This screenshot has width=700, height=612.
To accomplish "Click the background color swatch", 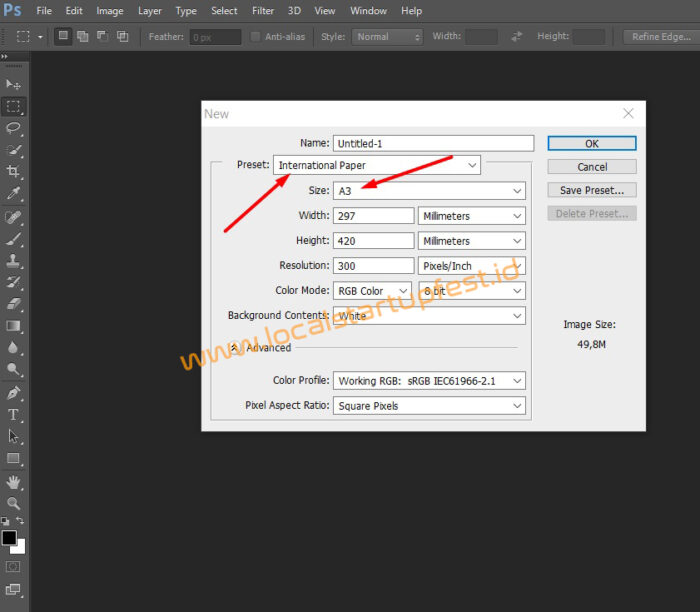I will [20, 548].
